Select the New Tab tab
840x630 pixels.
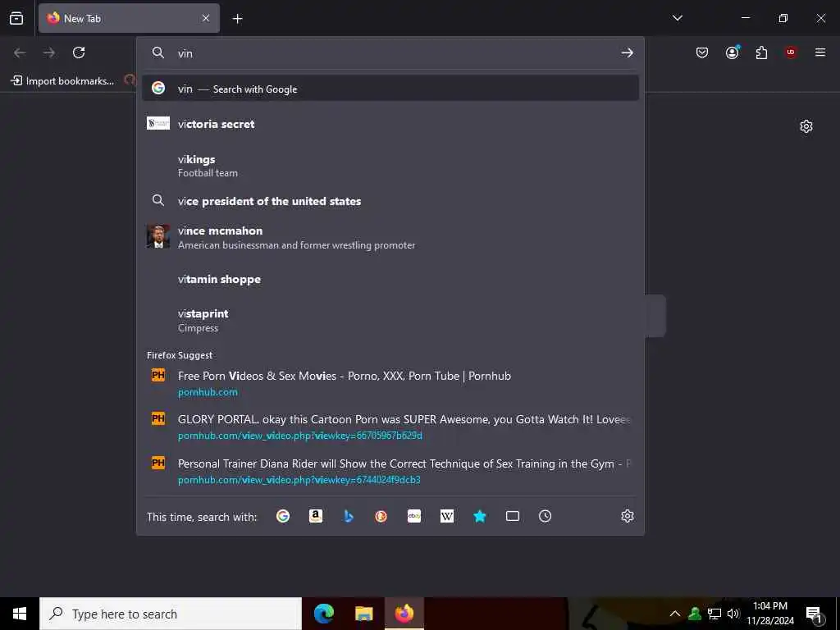[x=129, y=18]
